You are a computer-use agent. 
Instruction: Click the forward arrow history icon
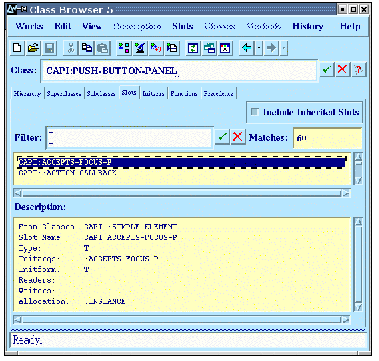coord(272,48)
